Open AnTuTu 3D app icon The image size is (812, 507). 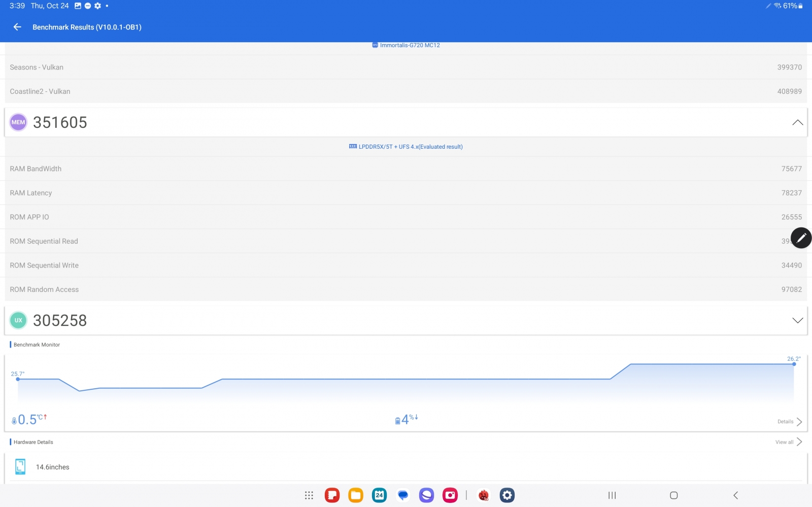[x=484, y=495]
